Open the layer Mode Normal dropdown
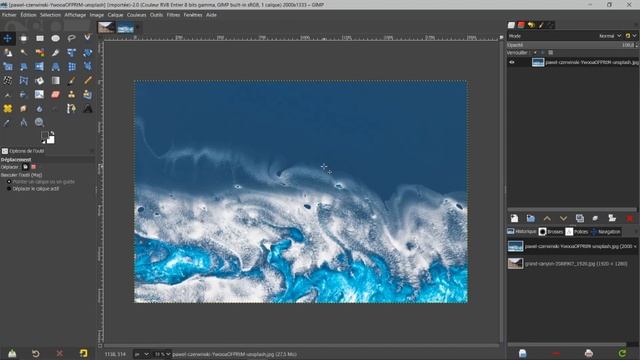The image size is (640, 360). pos(609,36)
